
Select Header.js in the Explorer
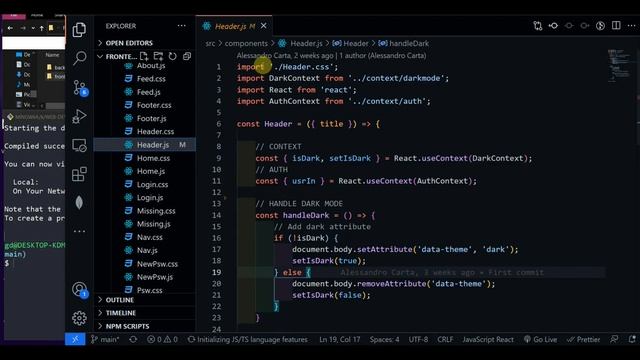click(x=144, y=145)
